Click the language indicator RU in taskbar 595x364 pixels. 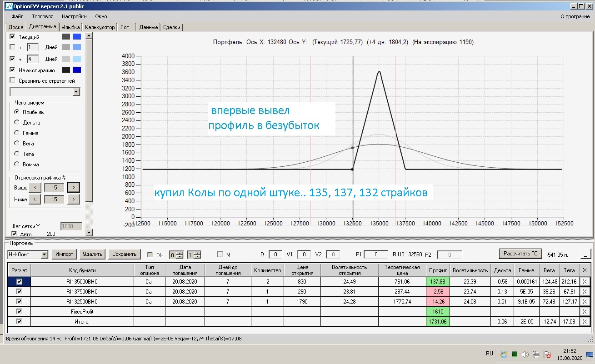(489, 354)
